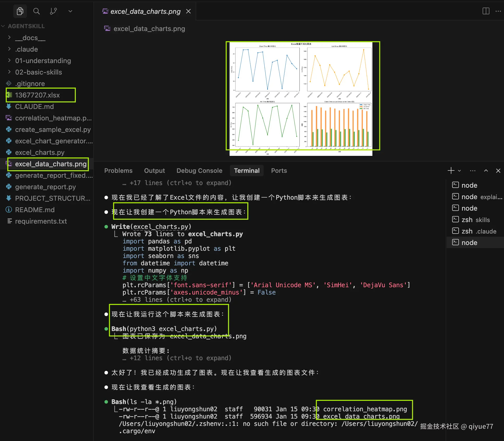The width and height of the screenshot is (504, 441).
Task: Click the CLAUDE.md markdown arrow icon
Action: click(9, 106)
